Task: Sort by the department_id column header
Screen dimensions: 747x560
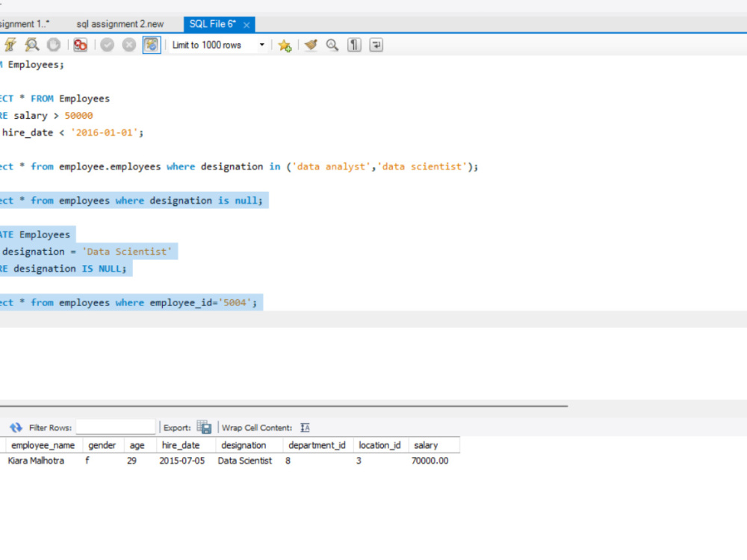Action: (317, 445)
